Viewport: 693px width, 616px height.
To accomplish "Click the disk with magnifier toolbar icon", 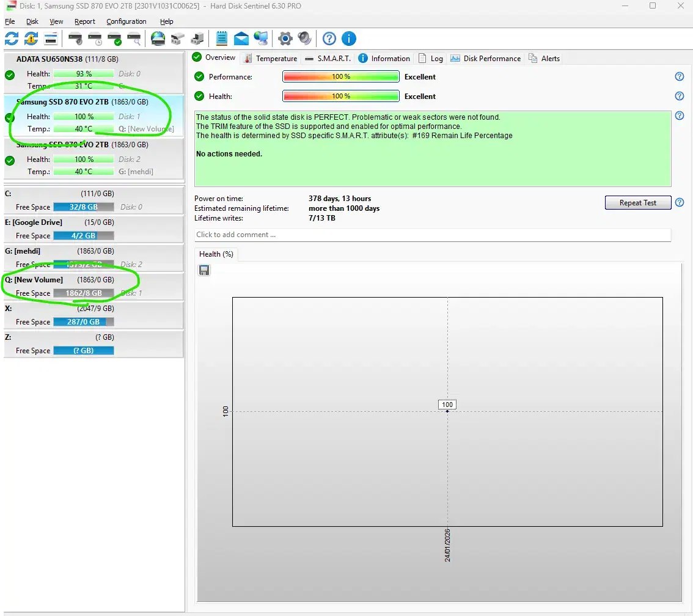I will (x=134, y=39).
